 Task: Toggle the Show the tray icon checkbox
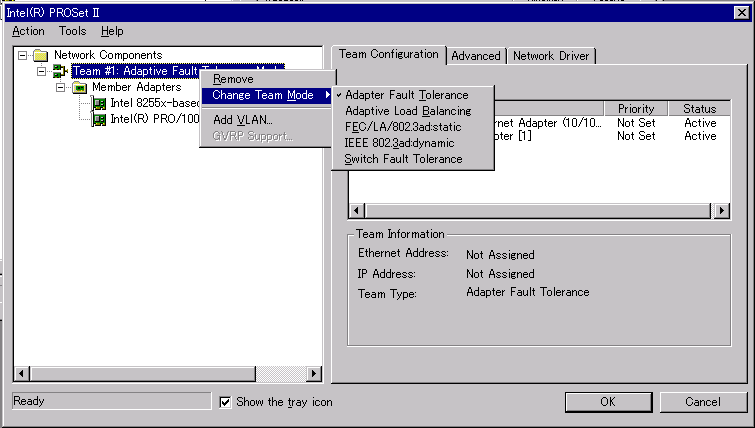coord(225,402)
